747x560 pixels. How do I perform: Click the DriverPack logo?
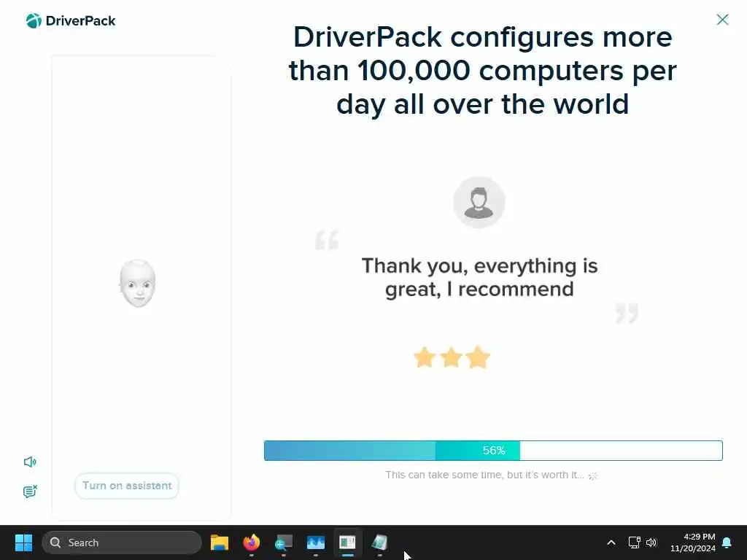(71, 21)
